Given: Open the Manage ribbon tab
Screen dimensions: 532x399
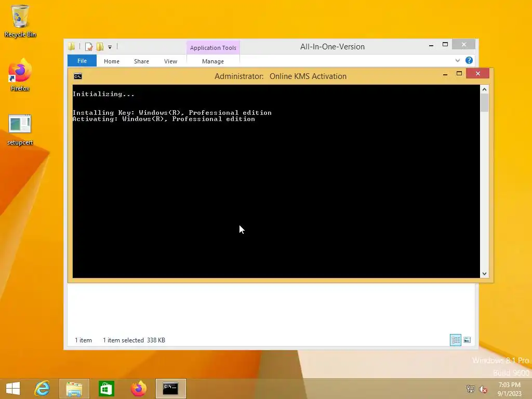Looking at the screenshot, I should tap(213, 61).
